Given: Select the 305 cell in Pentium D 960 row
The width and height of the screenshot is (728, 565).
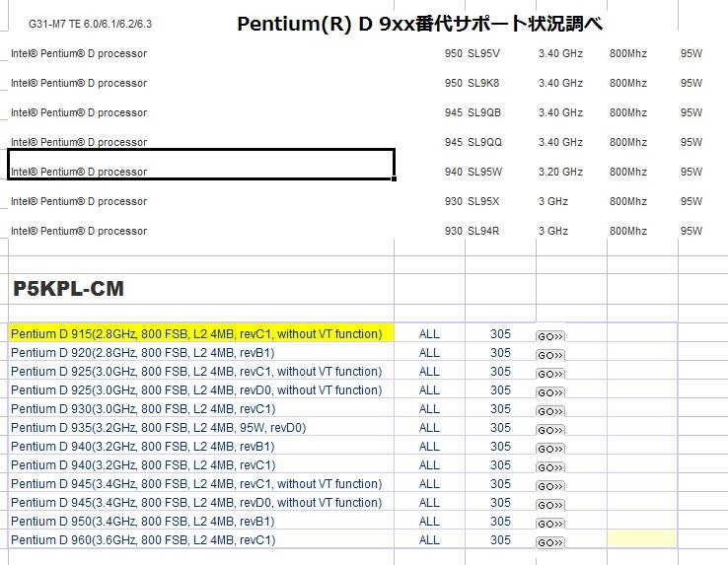Looking at the screenshot, I should (x=500, y=539).
